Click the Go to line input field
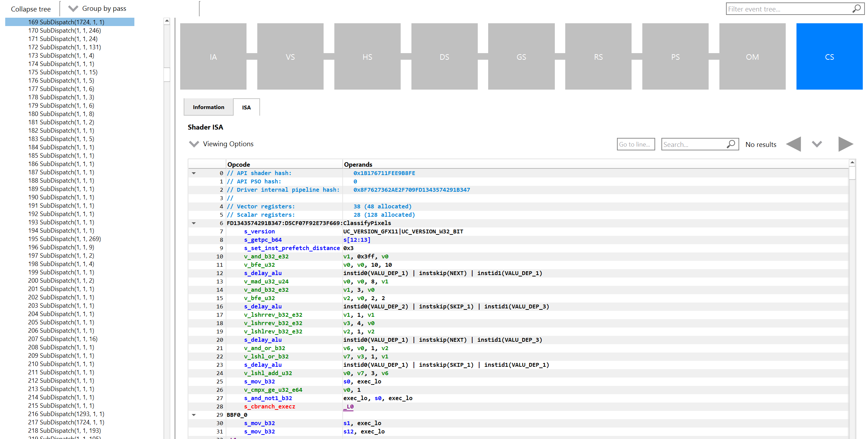This screenshot has width=868, height=439. pos(635,144)
